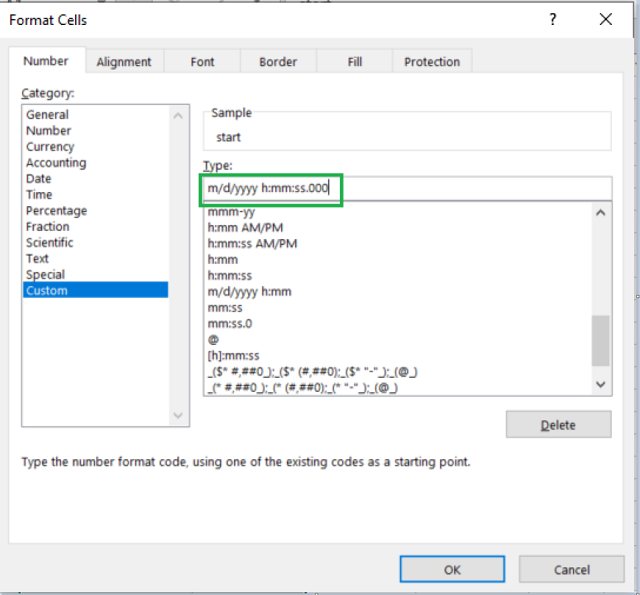This screenshot has width=640, height=595.
Task: Select m/d/yyyy h:mm format in list
Action: pyautogui.click(x=398, y=292)
